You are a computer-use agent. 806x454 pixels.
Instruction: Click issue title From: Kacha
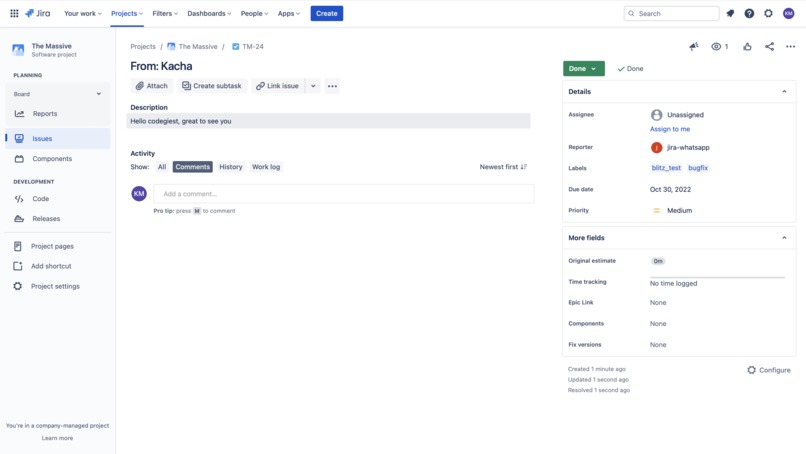161,66
